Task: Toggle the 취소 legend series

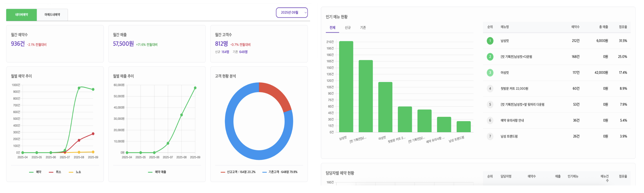Action: (55, 172)
